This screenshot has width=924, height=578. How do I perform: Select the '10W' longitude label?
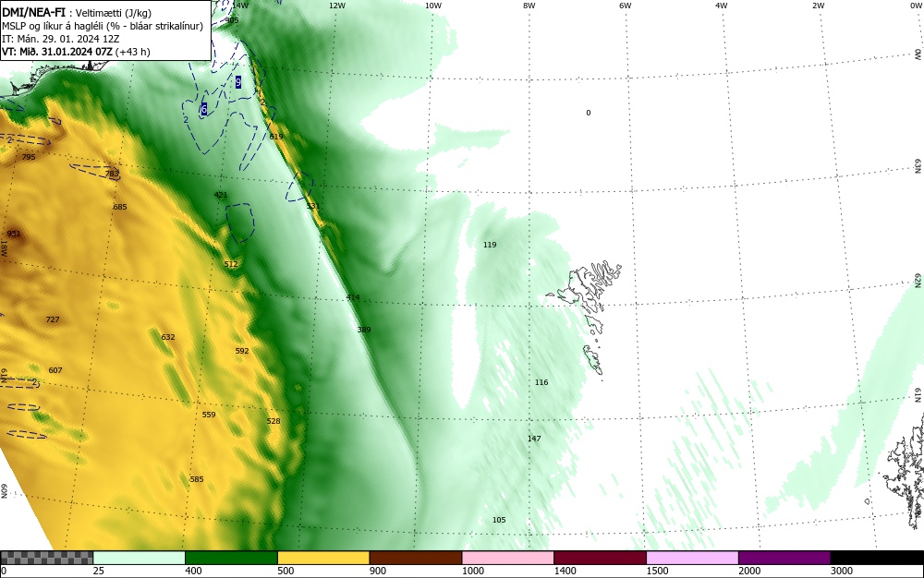pos(432,6)
